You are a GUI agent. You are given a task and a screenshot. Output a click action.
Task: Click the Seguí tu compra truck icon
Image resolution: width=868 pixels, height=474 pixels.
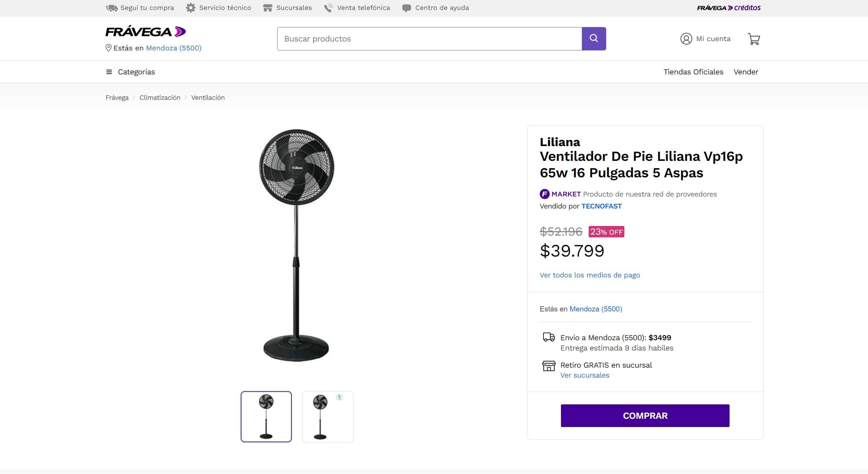[111, 8]
